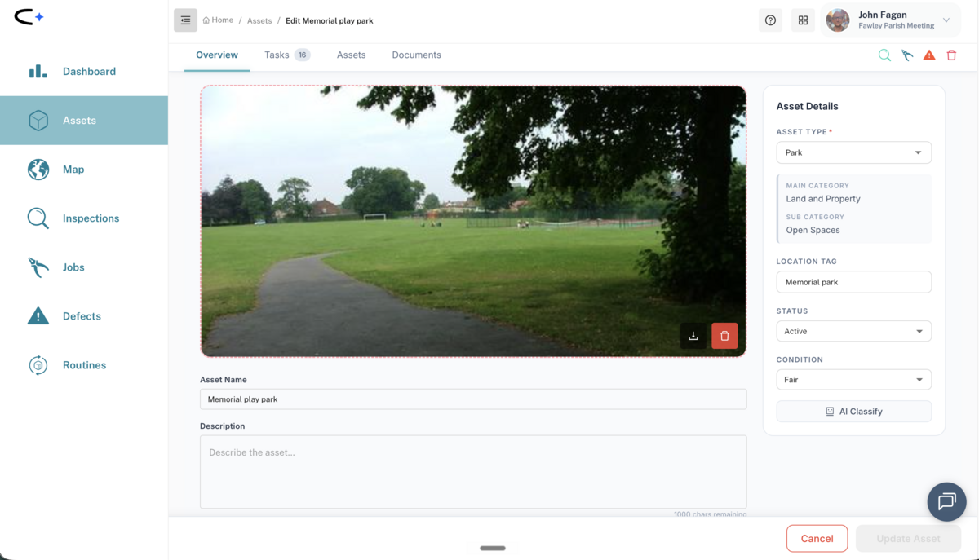Switch to the Documents tab
Image resolution: width=979 pixels, height=560 pixels.
416,55
